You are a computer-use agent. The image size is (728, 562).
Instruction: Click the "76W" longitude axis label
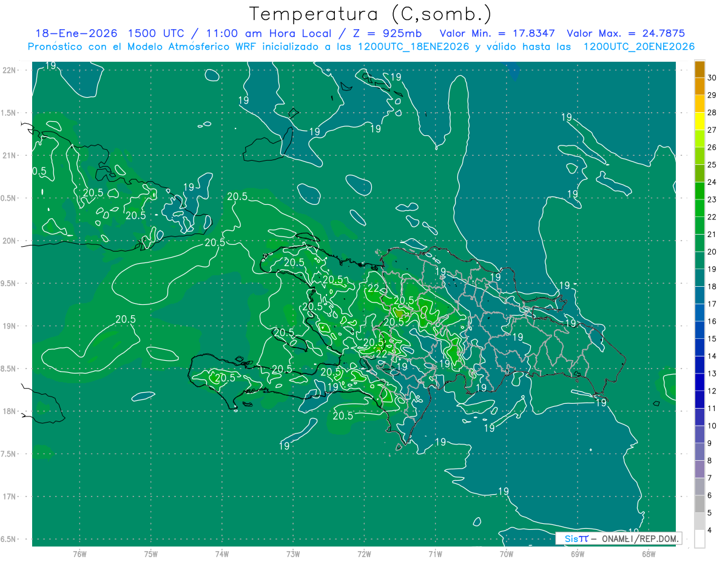click(x=79, y=554)
